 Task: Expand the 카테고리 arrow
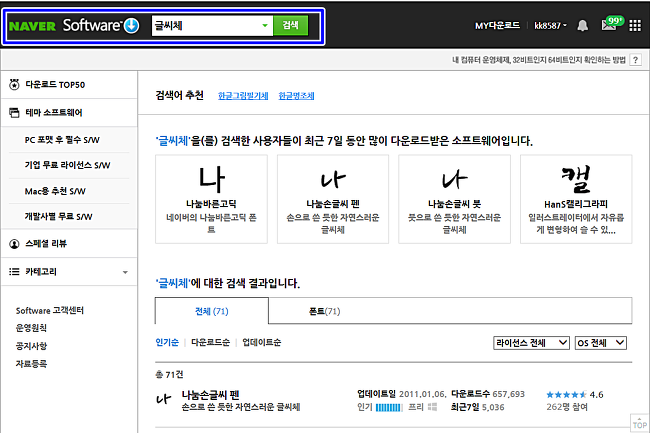[125, 272]
